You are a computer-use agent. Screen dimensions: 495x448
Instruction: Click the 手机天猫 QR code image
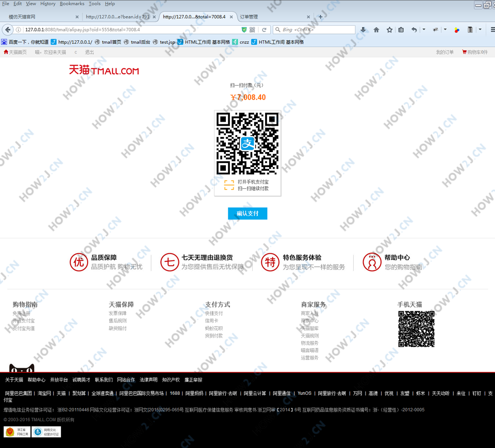(417, 329)
